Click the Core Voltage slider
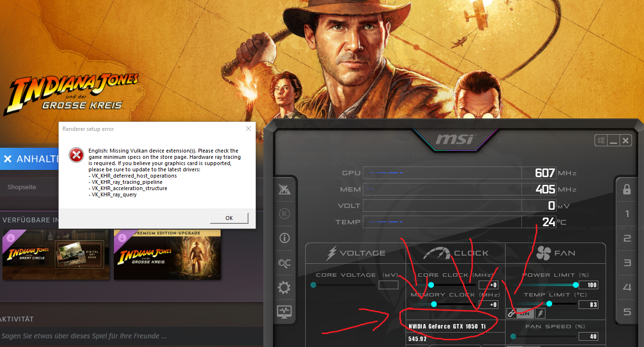 click(x=344, y=285)
